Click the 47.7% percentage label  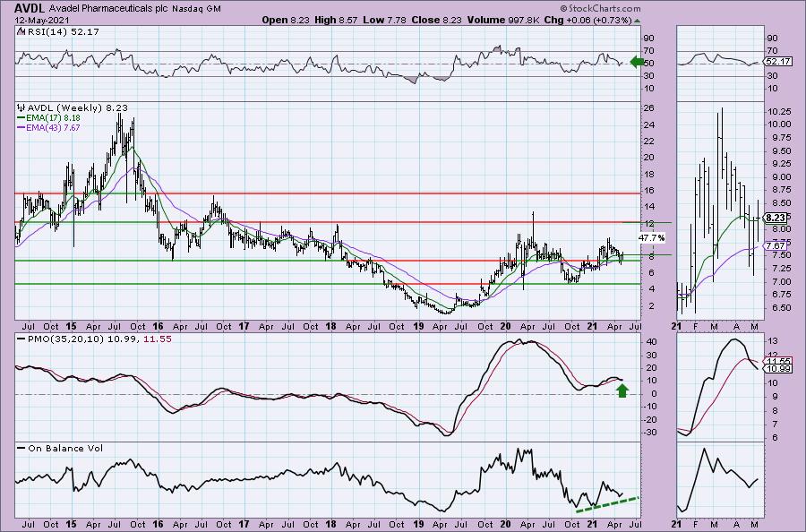point(652,238)
